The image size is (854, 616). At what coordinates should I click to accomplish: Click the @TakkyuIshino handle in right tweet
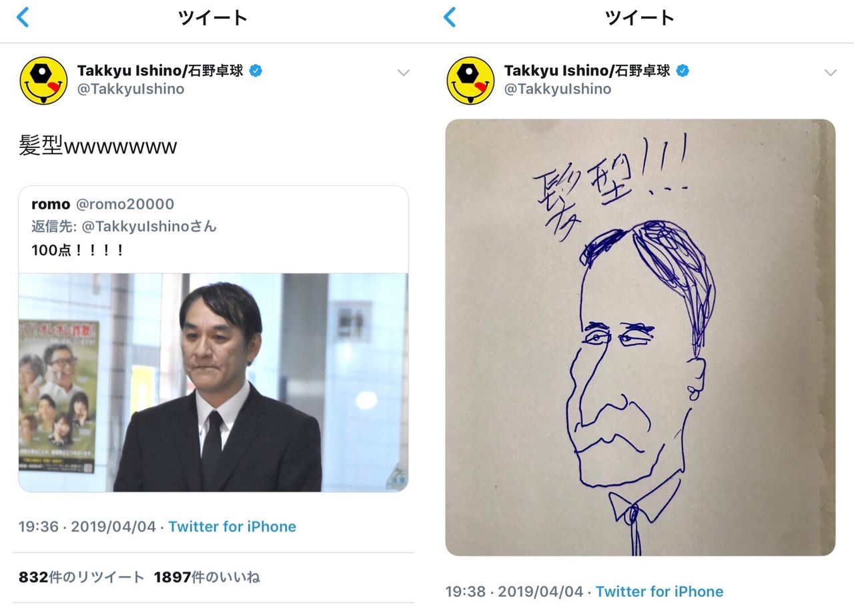(557, 89)
